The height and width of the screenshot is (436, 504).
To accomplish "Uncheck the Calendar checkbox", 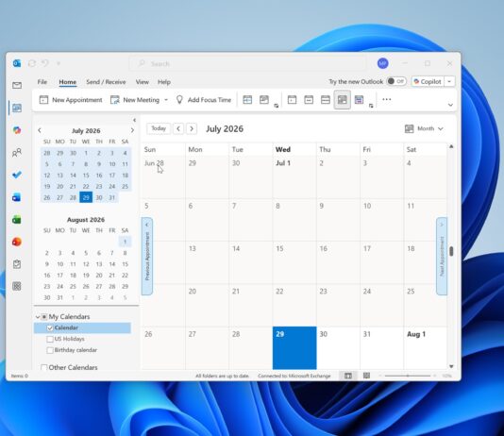I will (x=50, y=328).
